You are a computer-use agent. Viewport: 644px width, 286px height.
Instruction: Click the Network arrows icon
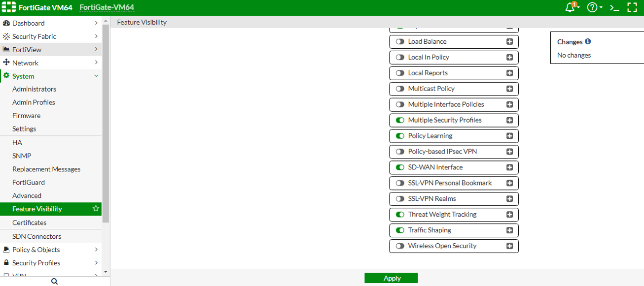click(x=6, y=63)
